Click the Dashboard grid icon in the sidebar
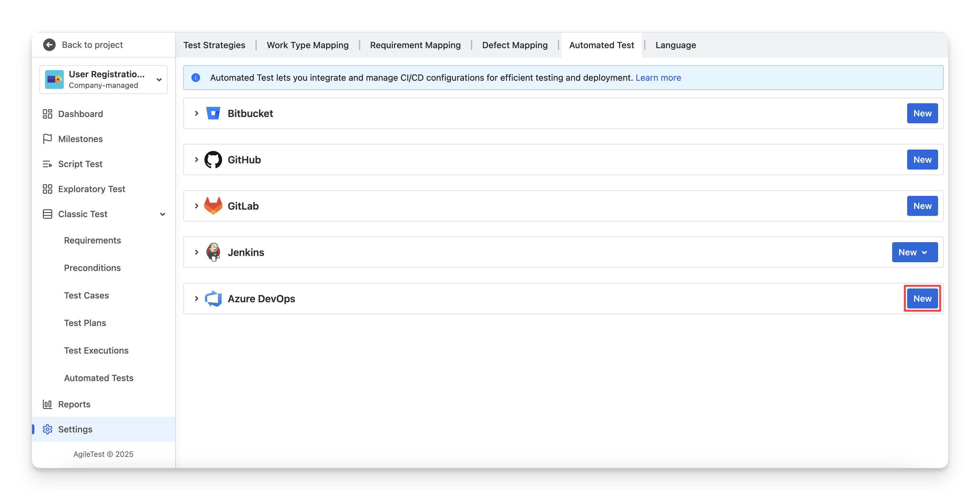This screenshot has width=980, height=500. point(47,114)
